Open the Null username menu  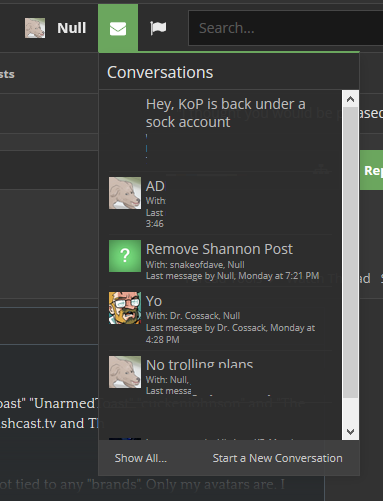(72, 28)
